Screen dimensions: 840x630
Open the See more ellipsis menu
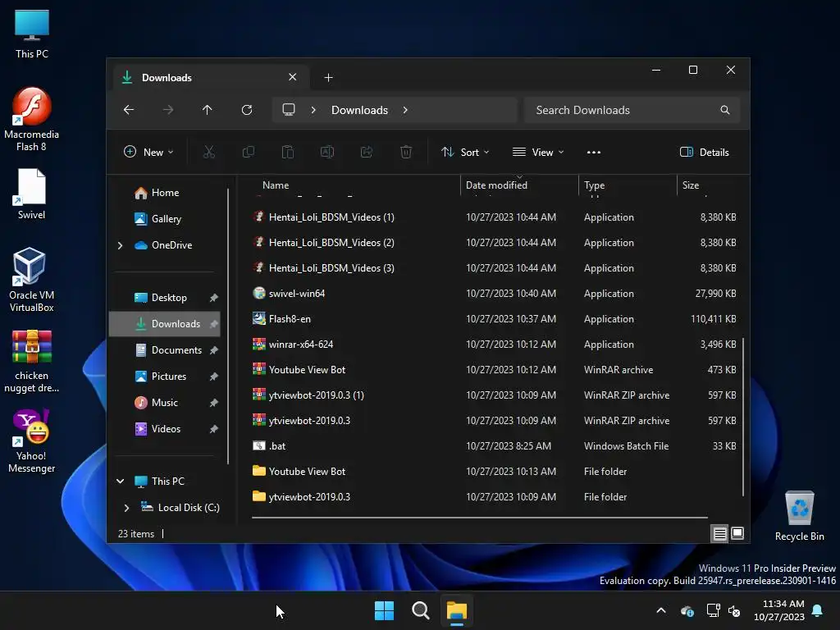click(594, 152)
